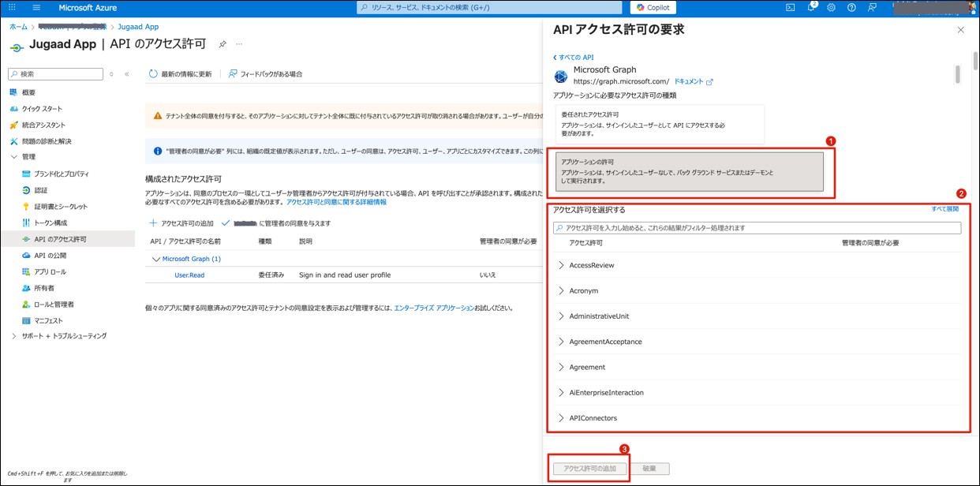
Task: Click the 概要 icon in sidebar
Action: click(x=13, y=92)
